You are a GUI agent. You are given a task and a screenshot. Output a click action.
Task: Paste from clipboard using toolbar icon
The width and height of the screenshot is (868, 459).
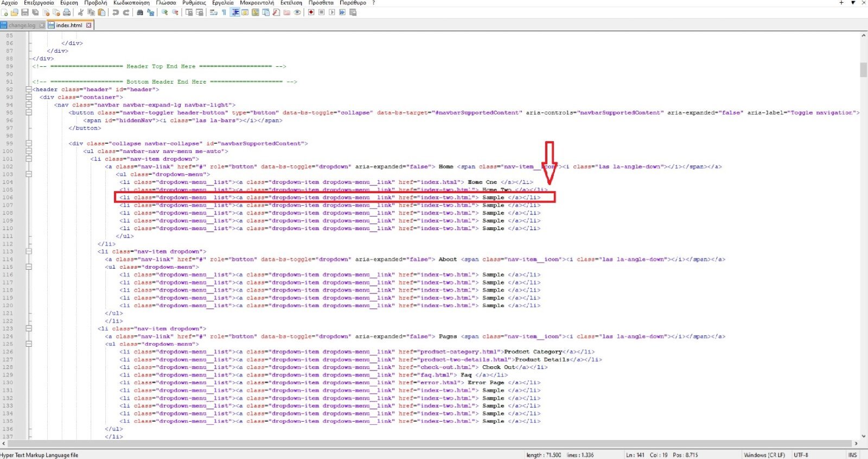point(101,12)
